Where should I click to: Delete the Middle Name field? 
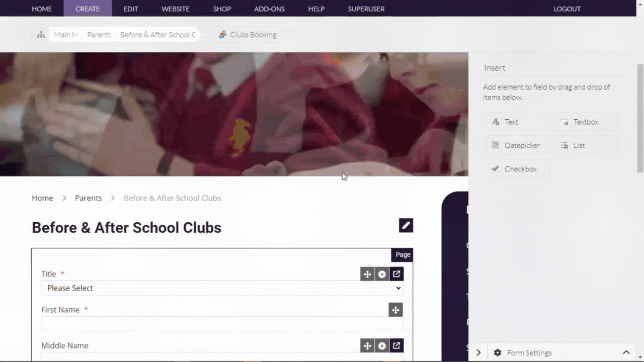[382, 345]
